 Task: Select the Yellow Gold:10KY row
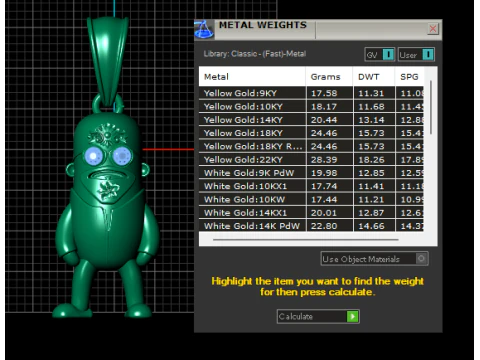pos(311,106)
